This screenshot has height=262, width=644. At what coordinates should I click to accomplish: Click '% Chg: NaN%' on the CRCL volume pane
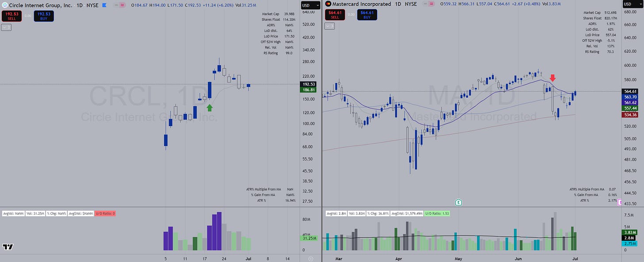coord(57,214)
